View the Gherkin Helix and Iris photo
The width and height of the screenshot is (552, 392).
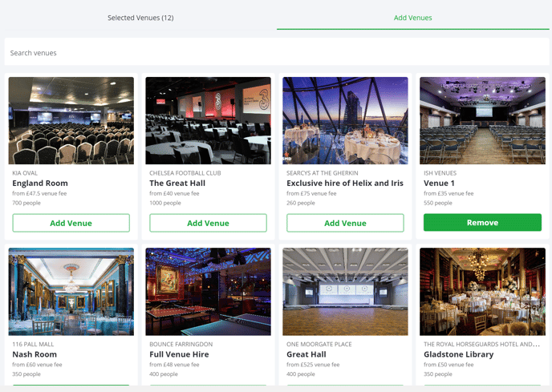[x=345, y=121]
